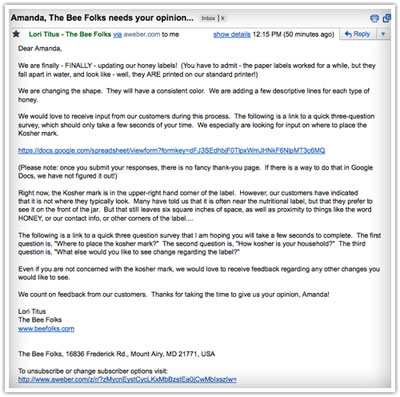The image size is (400, 397).
Task: Open the email in a new window
Action: (x=387, y=18)
